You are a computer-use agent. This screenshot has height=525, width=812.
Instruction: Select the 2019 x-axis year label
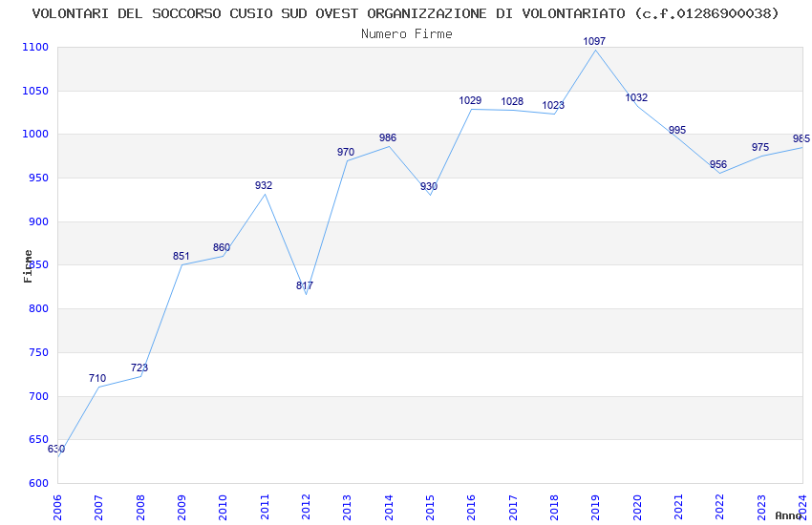(595, 508)
